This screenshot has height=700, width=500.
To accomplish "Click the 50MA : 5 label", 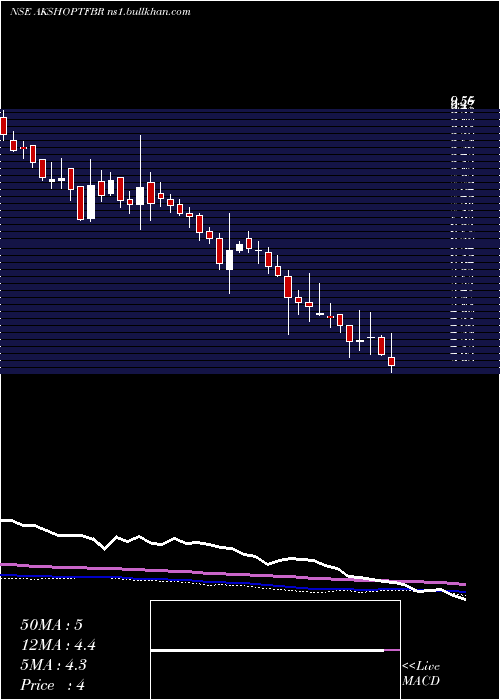I will [51, 625].
